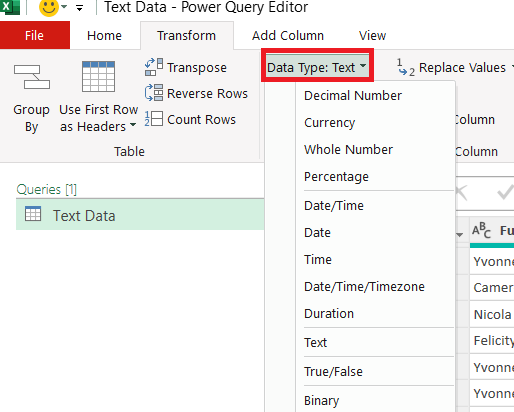Select the Text Data query in Queries pane

tap(140, 215)
